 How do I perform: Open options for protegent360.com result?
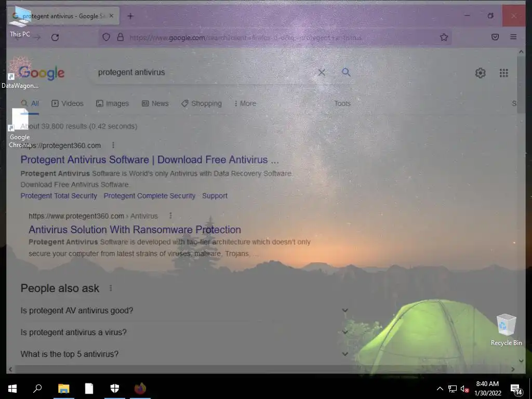(113, 145)
